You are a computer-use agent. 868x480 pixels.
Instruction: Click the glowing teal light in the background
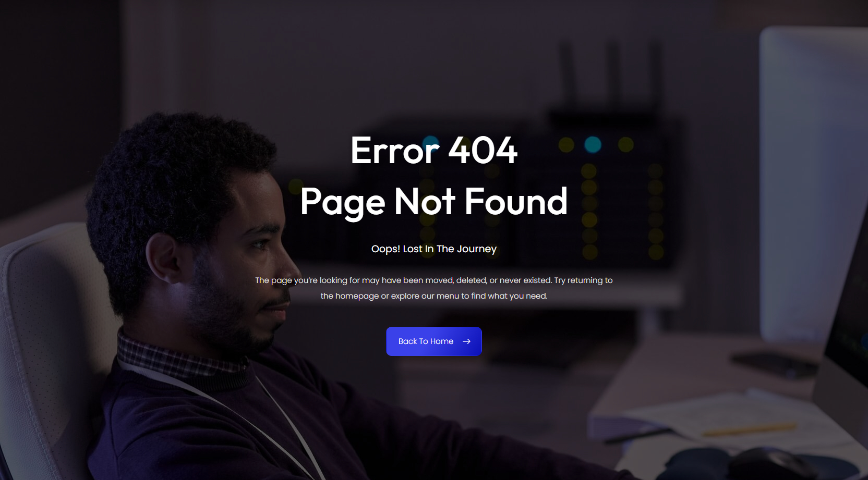coord(593,144)
